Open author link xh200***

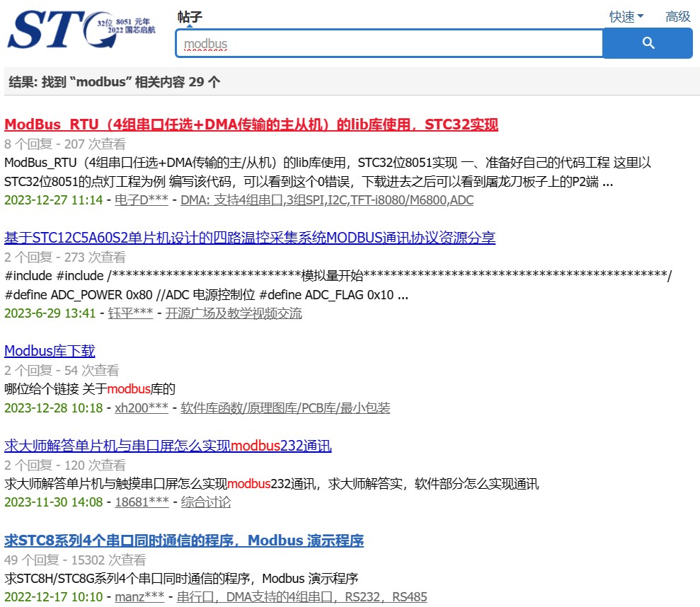point(142,408)
